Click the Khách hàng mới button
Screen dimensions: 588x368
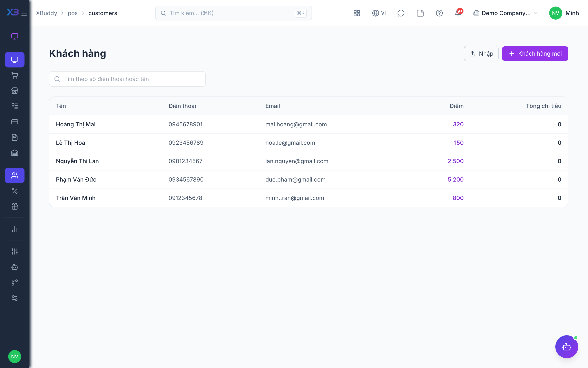pyautogui.click(x=535, y=54)
